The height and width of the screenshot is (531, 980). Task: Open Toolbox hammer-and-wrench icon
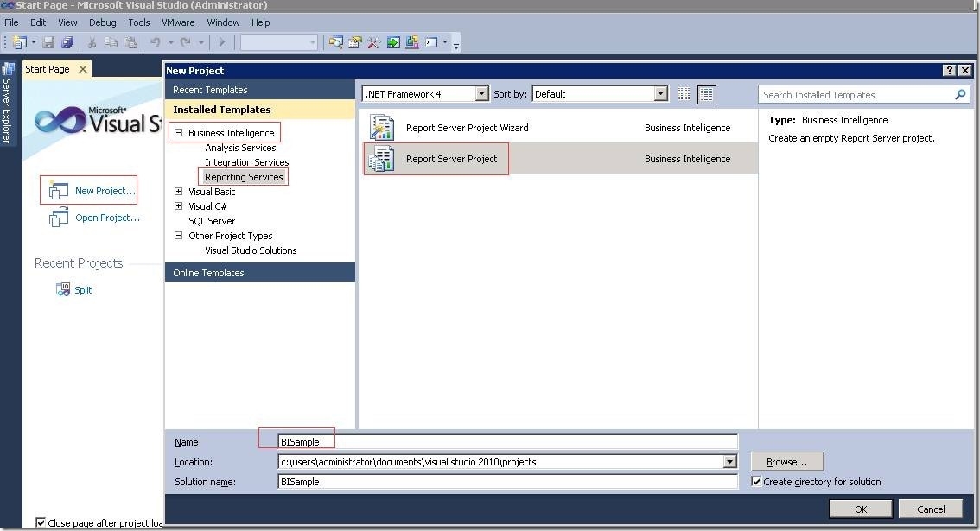(373, 42)
